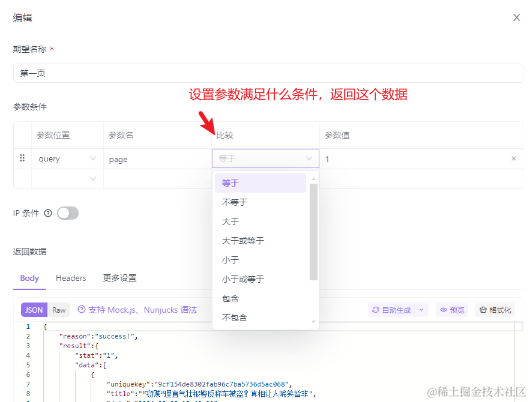
Task: Click the comparison list scroll-up arrow
Action: [313, 179]
